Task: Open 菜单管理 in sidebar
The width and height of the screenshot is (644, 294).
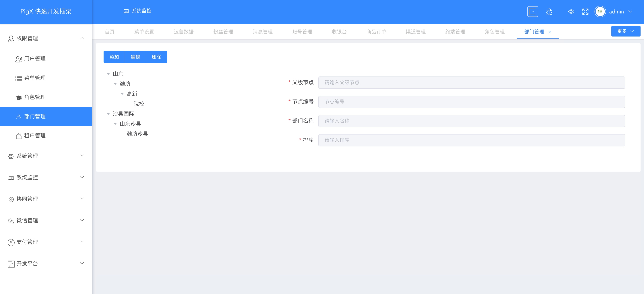Action: (x=35, y=78)
